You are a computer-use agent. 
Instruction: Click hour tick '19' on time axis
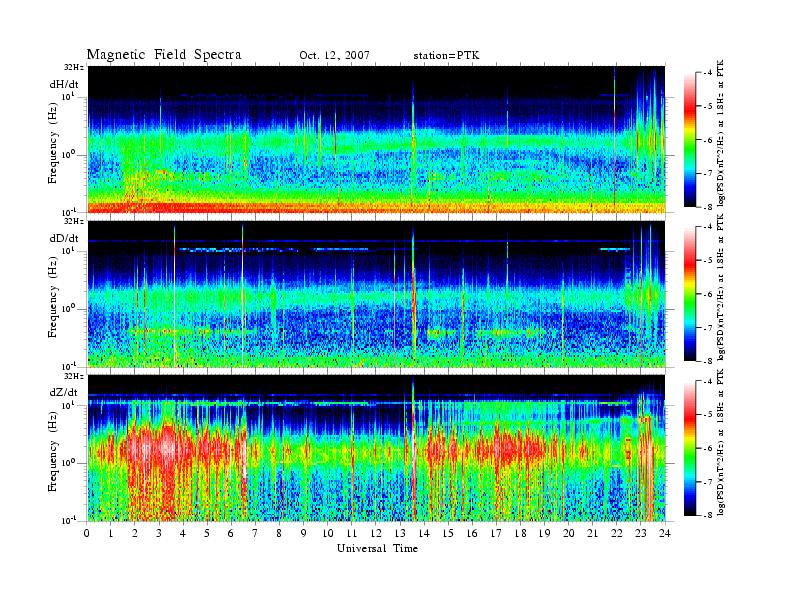tap(544, 534)
